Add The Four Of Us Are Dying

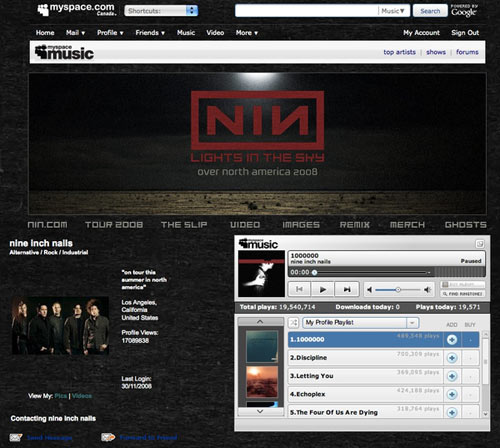pyautogui.click(x=452, y=412)
